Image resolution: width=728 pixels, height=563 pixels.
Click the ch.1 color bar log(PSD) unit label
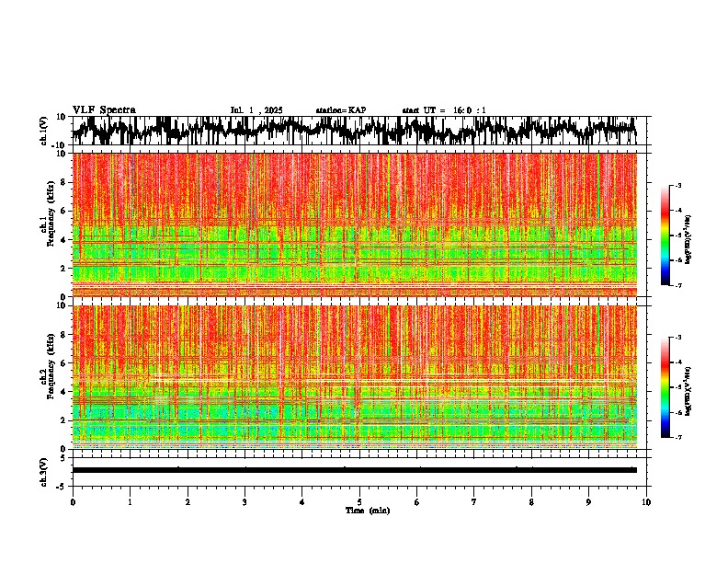(x=688, y=240)
